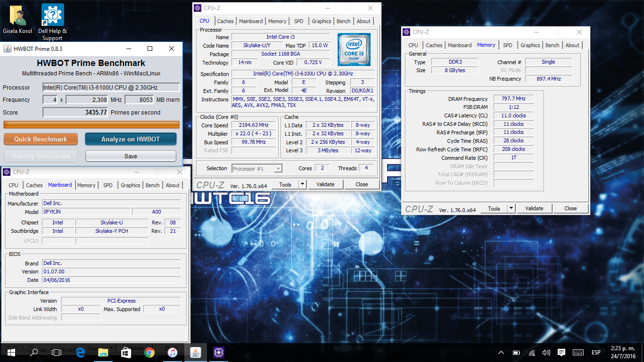Screen dimensions: 644x362
Task: Select the NB Frequency value 897.4 MHz
Action: tap(549, 79)
